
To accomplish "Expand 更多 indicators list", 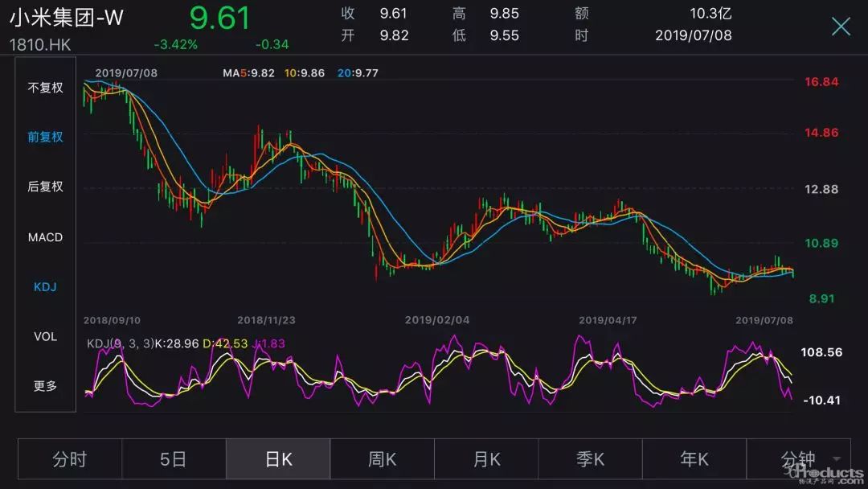I will (x=45, y=386).
